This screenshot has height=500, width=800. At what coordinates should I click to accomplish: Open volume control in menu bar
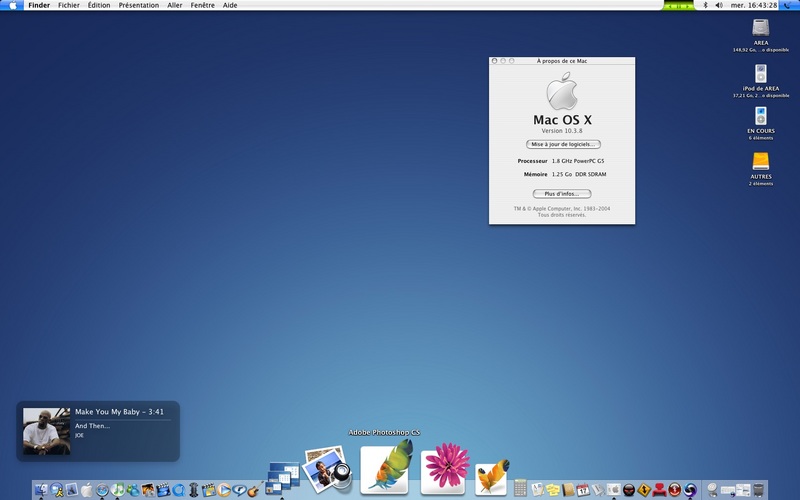click(719, 5)
